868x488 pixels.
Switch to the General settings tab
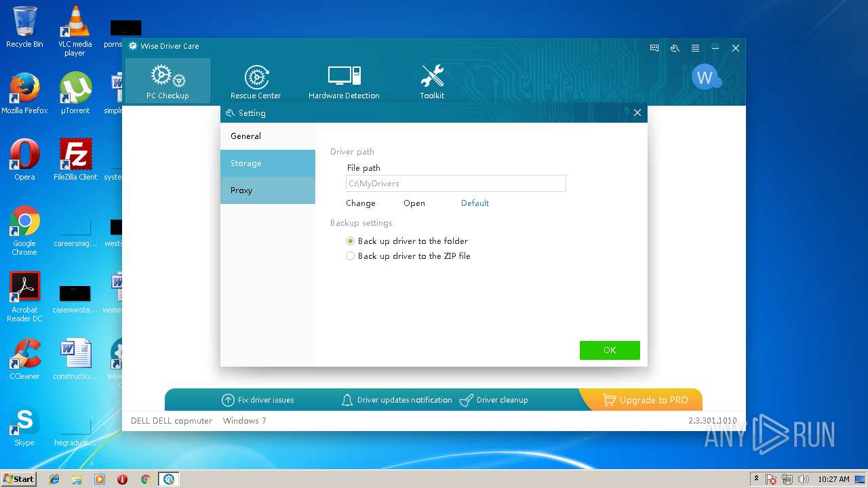pyautogui.click(x=268, y=136)
